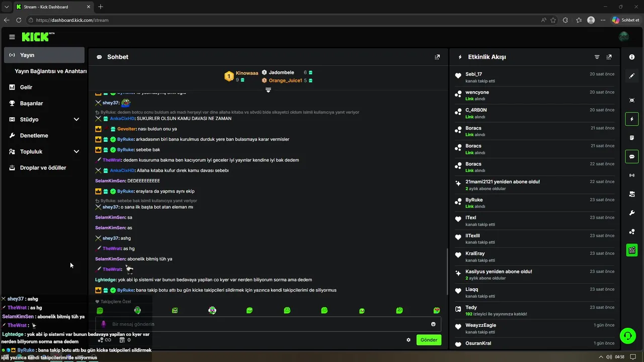Open the info icon in right sidebar
Screen dimensions: 644x362
coord(632,57)
